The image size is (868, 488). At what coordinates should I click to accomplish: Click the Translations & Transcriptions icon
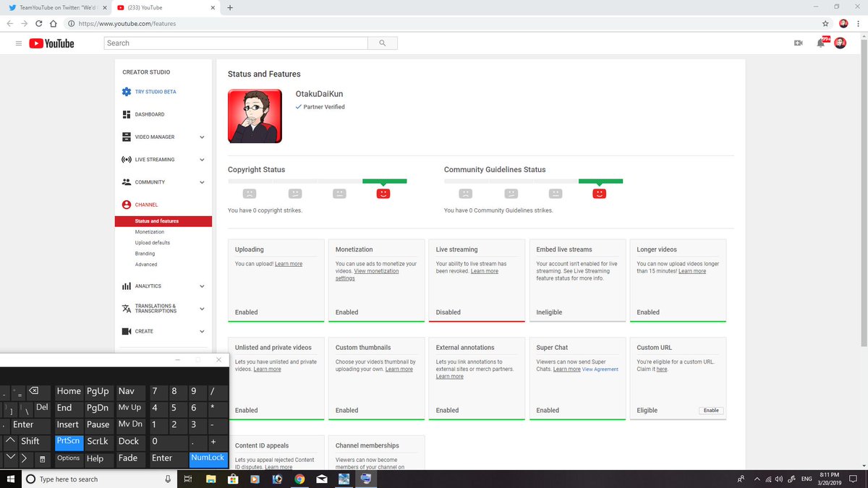(127, 309)
